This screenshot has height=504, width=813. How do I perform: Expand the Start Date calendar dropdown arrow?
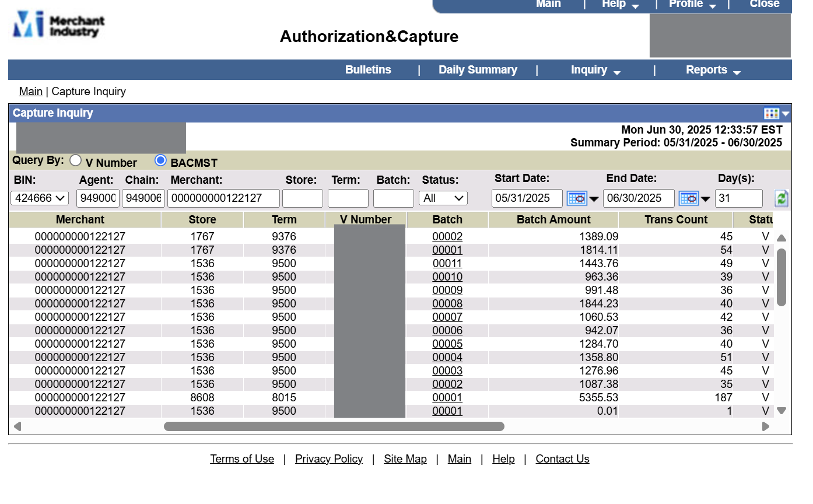[x=594, y=199]
